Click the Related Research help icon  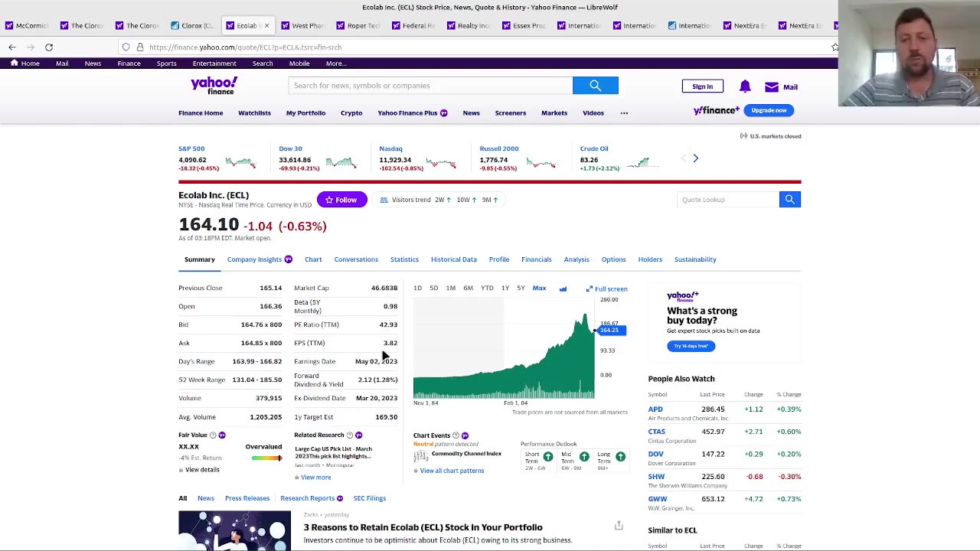pos(350,435)
